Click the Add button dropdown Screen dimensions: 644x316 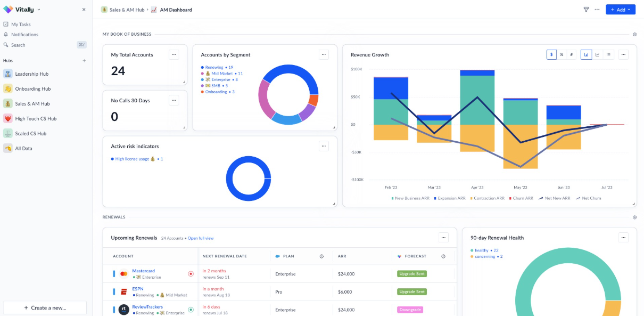pyautogui.click(x=621, y=10)
